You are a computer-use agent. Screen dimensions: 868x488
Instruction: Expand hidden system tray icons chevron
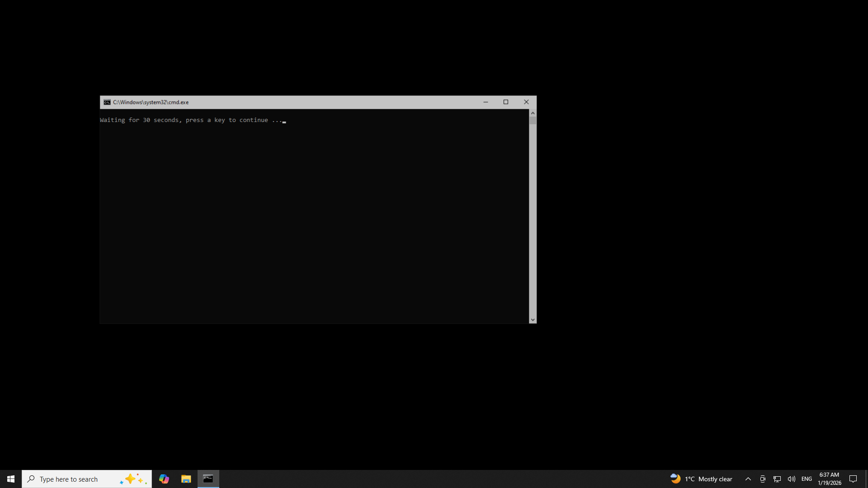(x=748, y=479)
